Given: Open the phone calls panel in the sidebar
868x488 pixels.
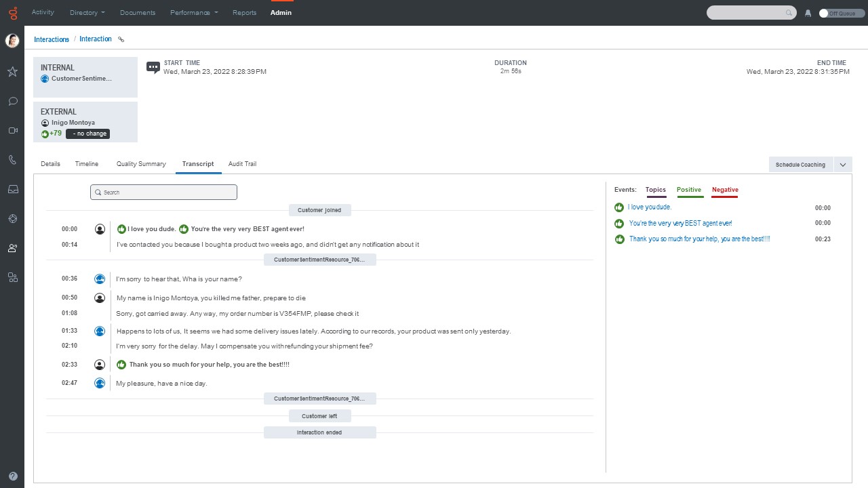Looking at the screenshot, I should coord(12,160).
